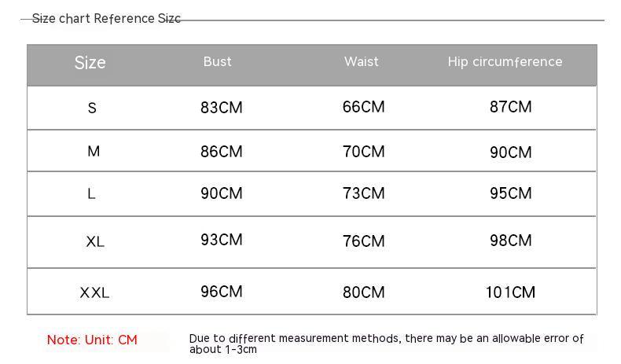
Task: Click the Bust column header
Action: (x=217, y=62)
